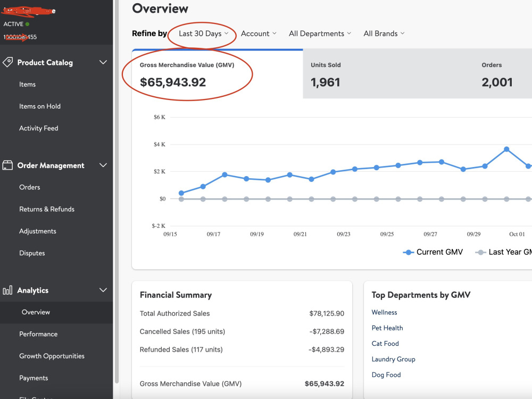Click the Product Catalog tag icon
This screenshot has height=399, width=532.
click(7, 62)
